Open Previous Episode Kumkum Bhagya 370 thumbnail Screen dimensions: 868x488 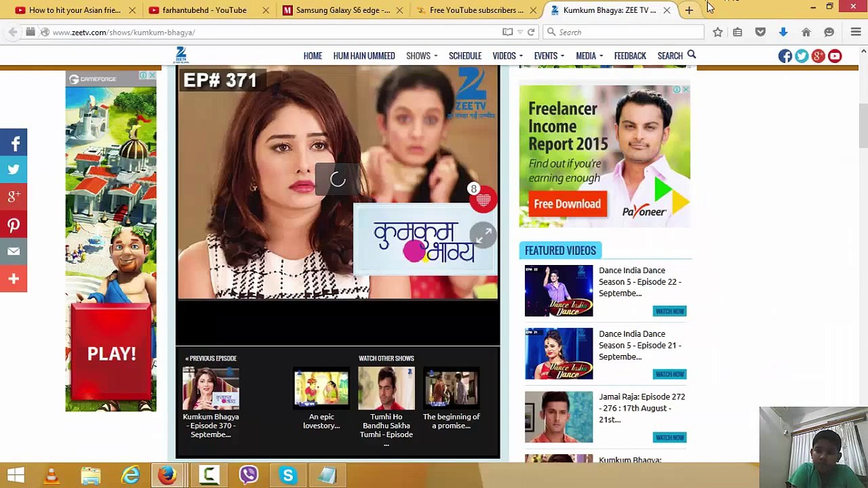(211, 388)
